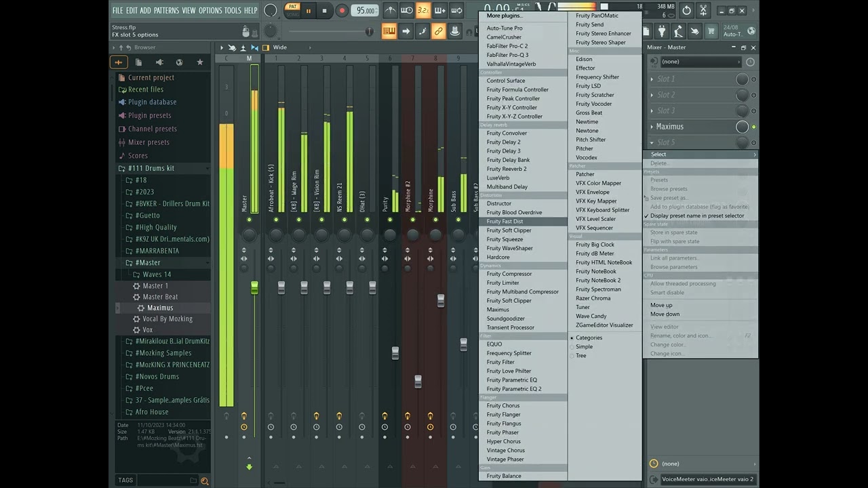The width and height of the screenshot is (868, 488).
Task: Choose Fruity Limiter from plugin list
Action: (x=502, y=283)
